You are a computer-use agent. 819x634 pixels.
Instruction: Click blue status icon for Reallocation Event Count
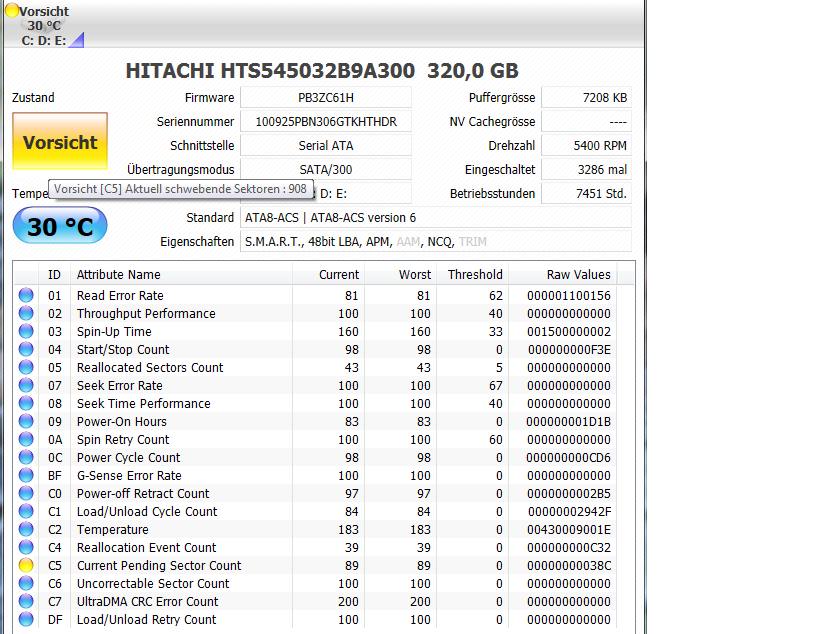point(26,547)
